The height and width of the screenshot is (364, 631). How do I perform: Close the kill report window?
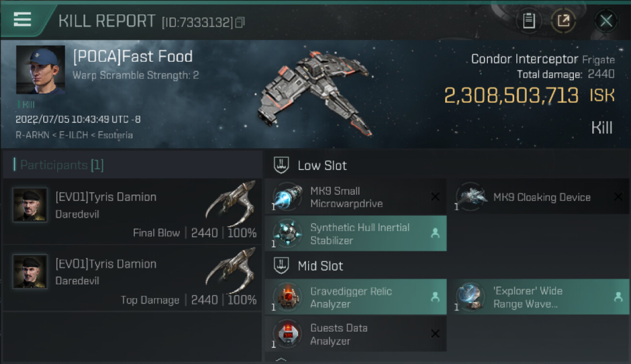click(x=606, y=21)
